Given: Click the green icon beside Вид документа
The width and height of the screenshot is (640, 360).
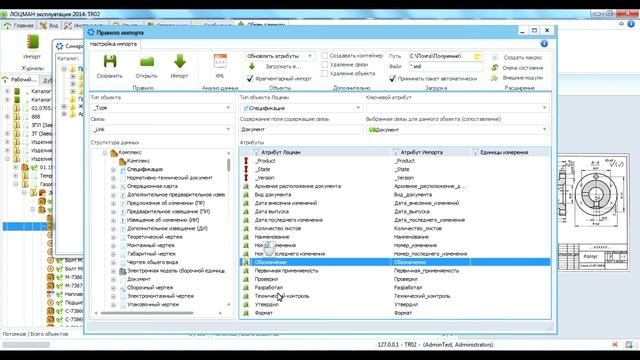Looking at the screenshot, I should point(246,195).
